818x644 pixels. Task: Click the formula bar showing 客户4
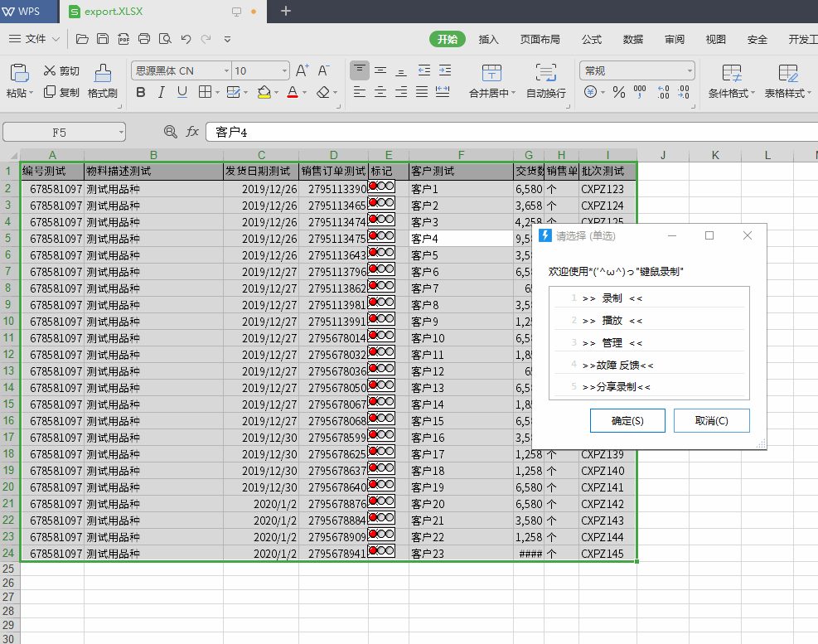pyautogui.click(x=511, y=132)
